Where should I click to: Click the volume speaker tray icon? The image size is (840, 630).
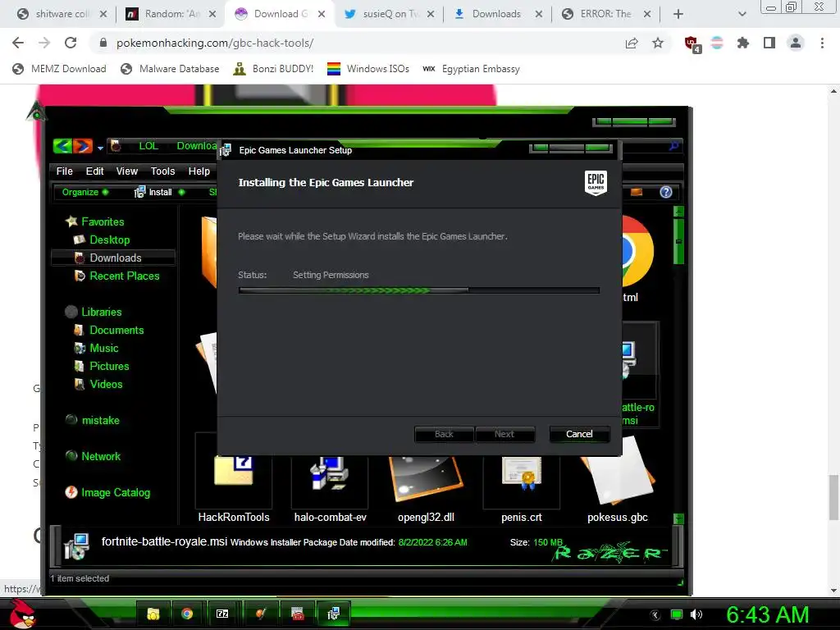[x=696, y=614]
